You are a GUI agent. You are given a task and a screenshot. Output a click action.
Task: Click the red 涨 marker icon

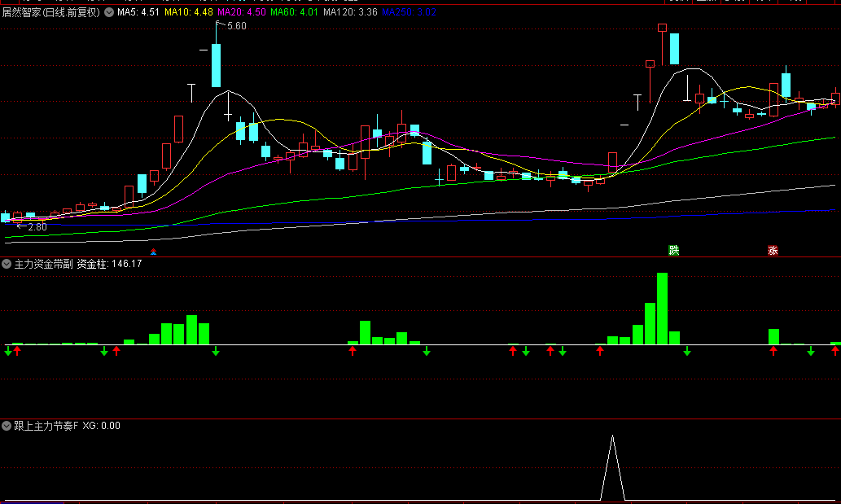pyautogui.click(x=773, y=251)
